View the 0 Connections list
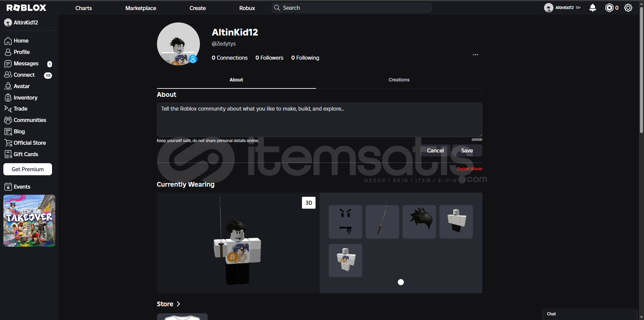The width and height of the screenshot is (644, 320). click(x=230, y=58)
